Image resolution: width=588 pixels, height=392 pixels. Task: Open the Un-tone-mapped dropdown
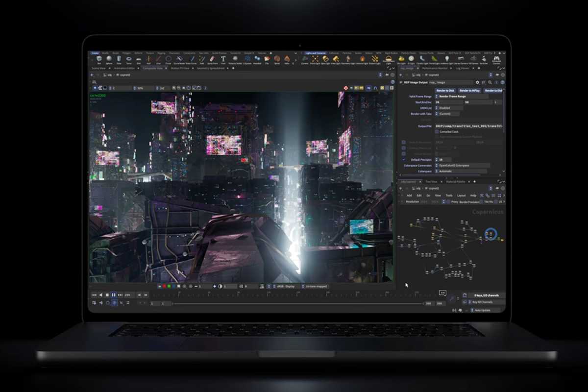[315, 286]
